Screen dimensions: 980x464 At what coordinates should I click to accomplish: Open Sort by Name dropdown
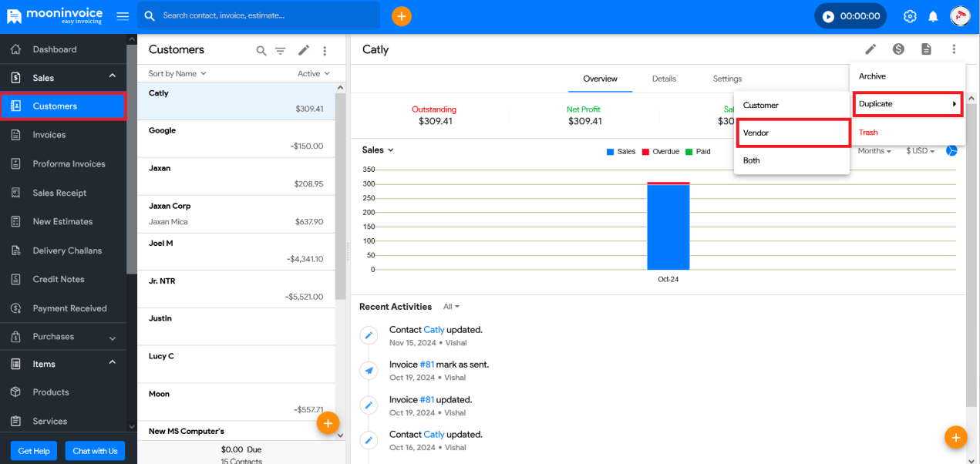click(x=177, y=74)
